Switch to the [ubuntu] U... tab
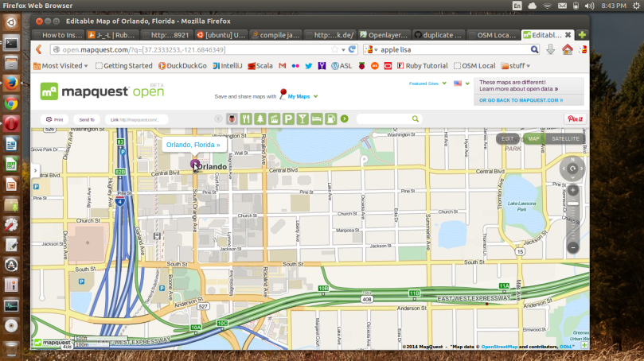The width and height of the screenshot is (644, 361). pos(221,35)
